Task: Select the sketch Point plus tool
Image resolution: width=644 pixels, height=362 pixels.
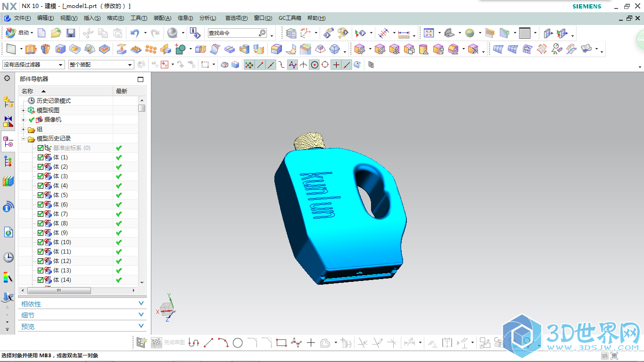Action: coord(311,343)
